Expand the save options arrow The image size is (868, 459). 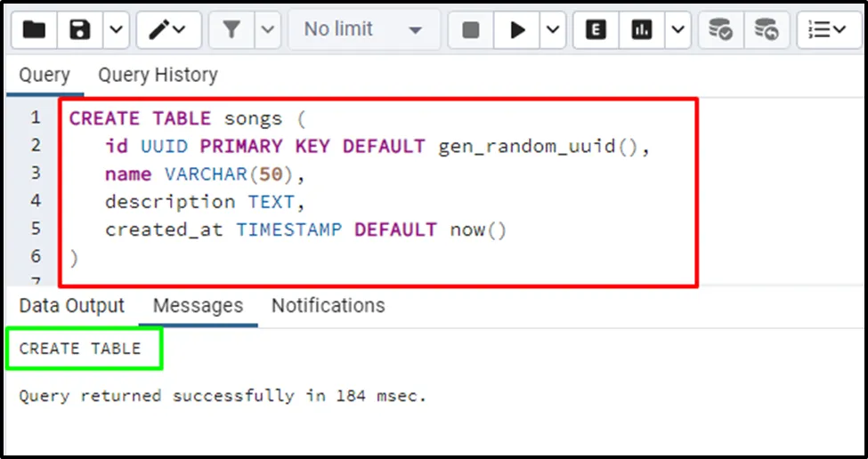[x=117, y=30]
